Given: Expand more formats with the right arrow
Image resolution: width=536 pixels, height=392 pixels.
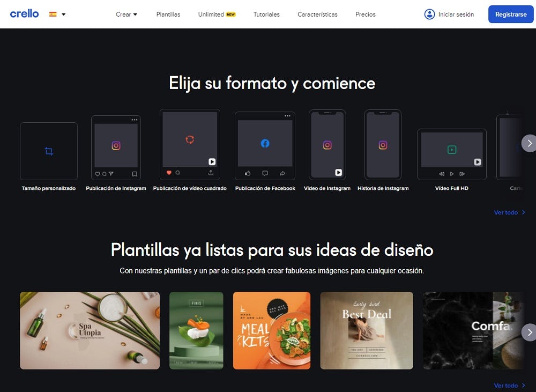Looking at the screenshot, I should (528, 143).
